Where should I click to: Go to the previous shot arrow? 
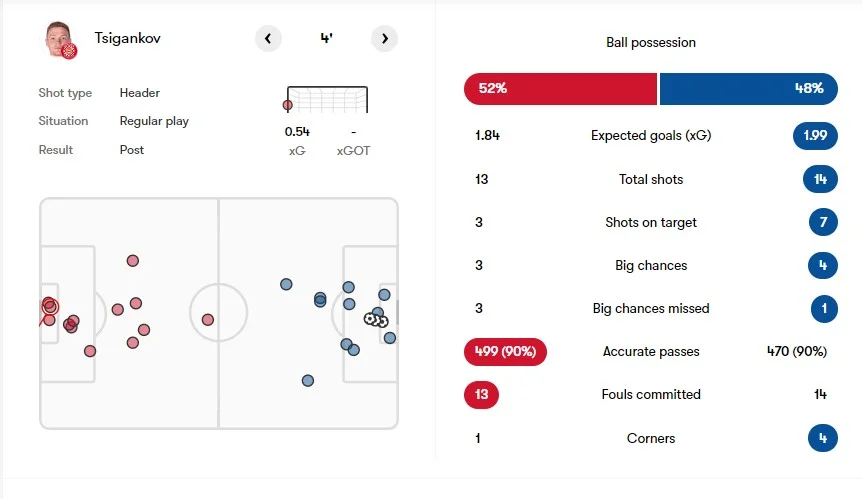(x=268, y=39)
